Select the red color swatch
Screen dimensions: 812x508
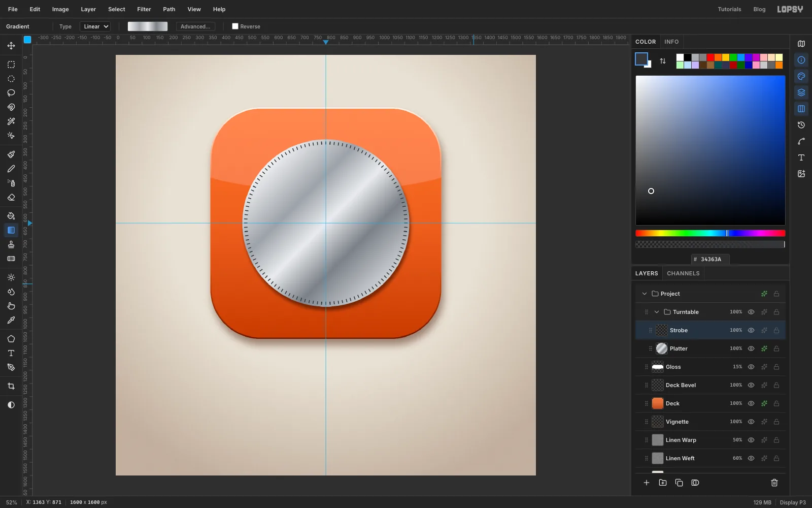[710, 57]
